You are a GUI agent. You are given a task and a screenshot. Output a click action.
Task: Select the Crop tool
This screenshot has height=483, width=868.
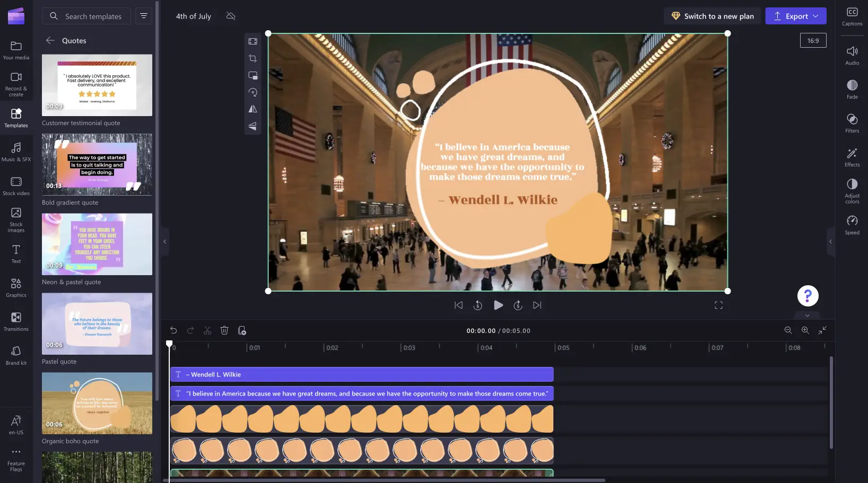point(253,58)
